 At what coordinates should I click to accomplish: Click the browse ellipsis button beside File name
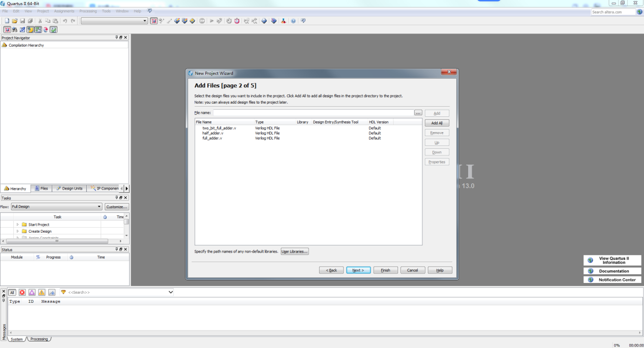(418, 113)
